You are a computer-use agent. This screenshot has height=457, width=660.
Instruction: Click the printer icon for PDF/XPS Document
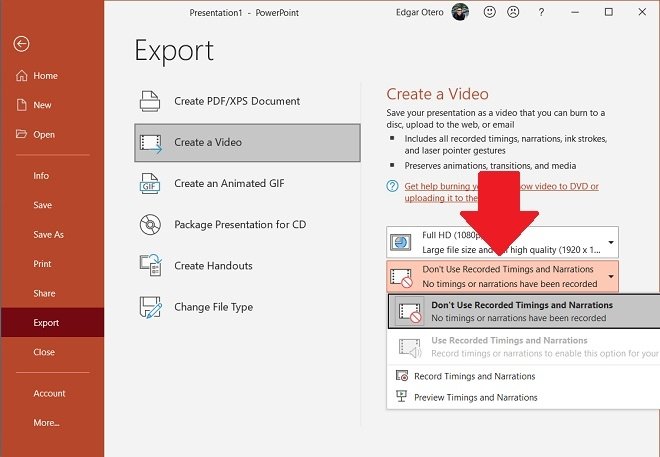click(150, 101)
